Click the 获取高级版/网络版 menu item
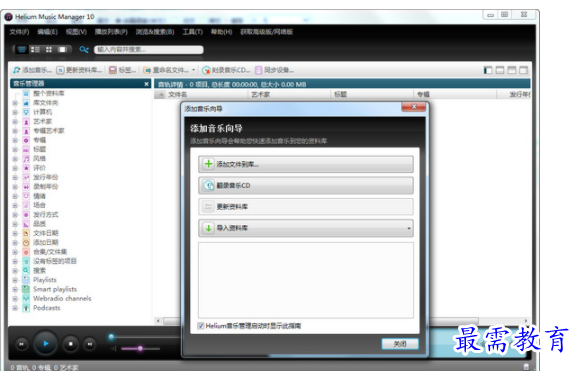Viewport: 577px width, 371px height. pyautogui.click(x=266, y=32)
